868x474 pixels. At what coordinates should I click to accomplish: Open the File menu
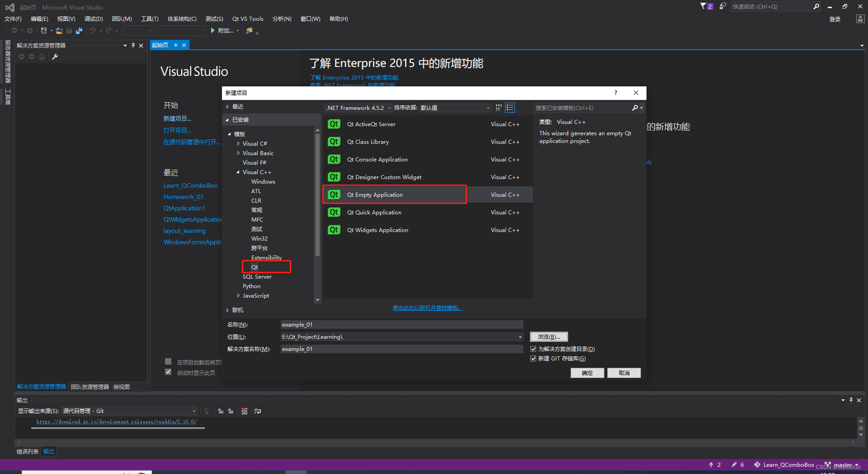click(13, 19)
